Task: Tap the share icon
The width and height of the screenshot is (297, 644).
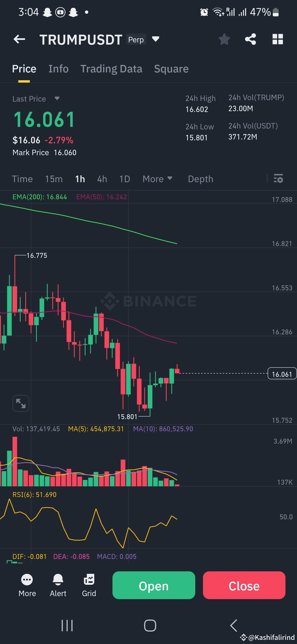Action: (250, 39)
